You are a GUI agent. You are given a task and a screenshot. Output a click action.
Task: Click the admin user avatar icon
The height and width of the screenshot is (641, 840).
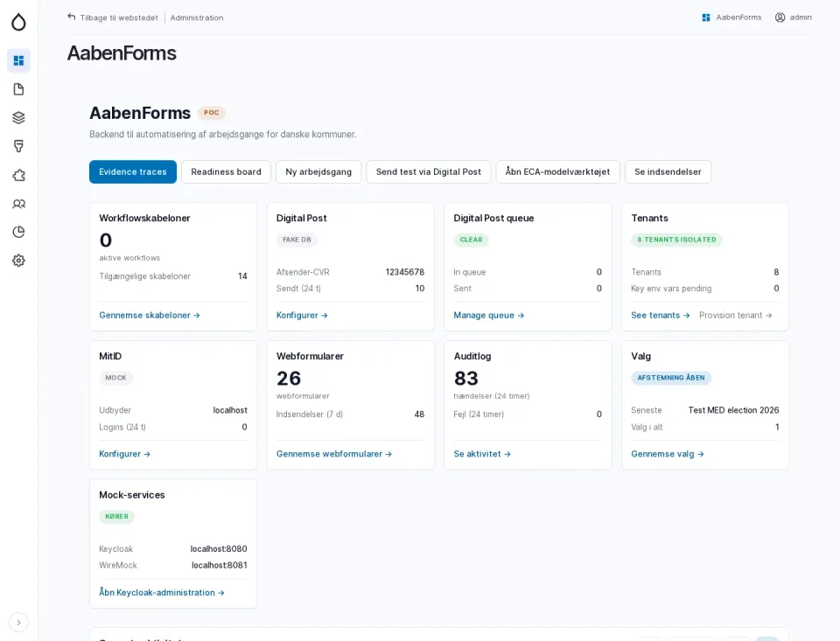(780, 17)
